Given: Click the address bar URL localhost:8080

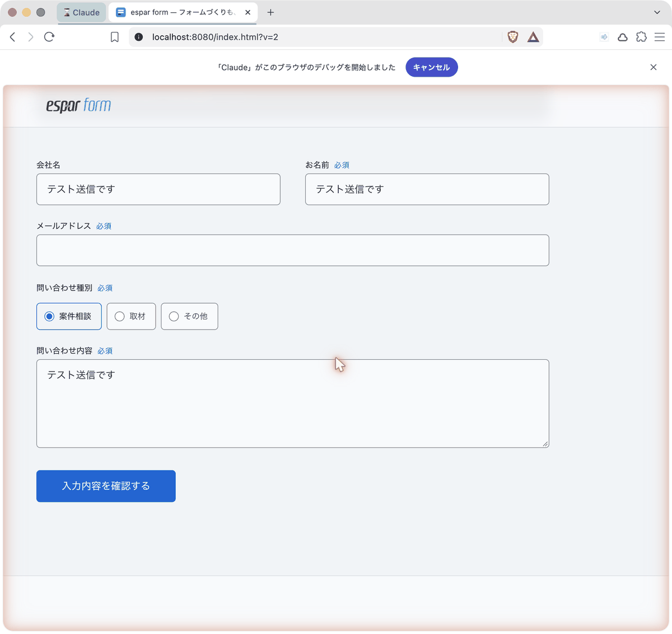Looking at the screenshot, I should click(215, 37).
